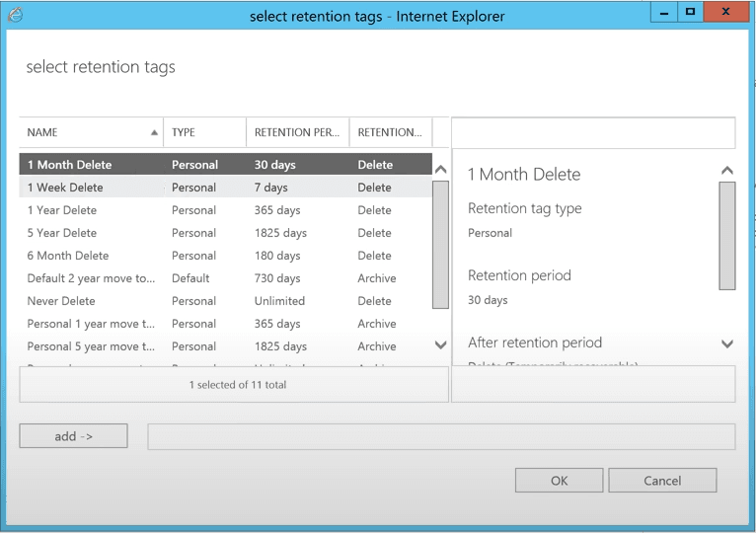
Task: Click the RETENTION PERIOD column header
Action: coord(296,132)
